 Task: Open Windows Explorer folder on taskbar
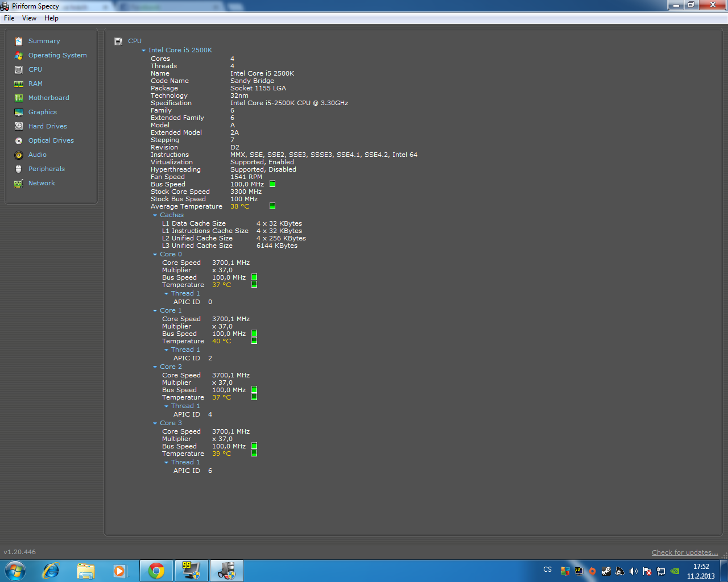point(86,571)
